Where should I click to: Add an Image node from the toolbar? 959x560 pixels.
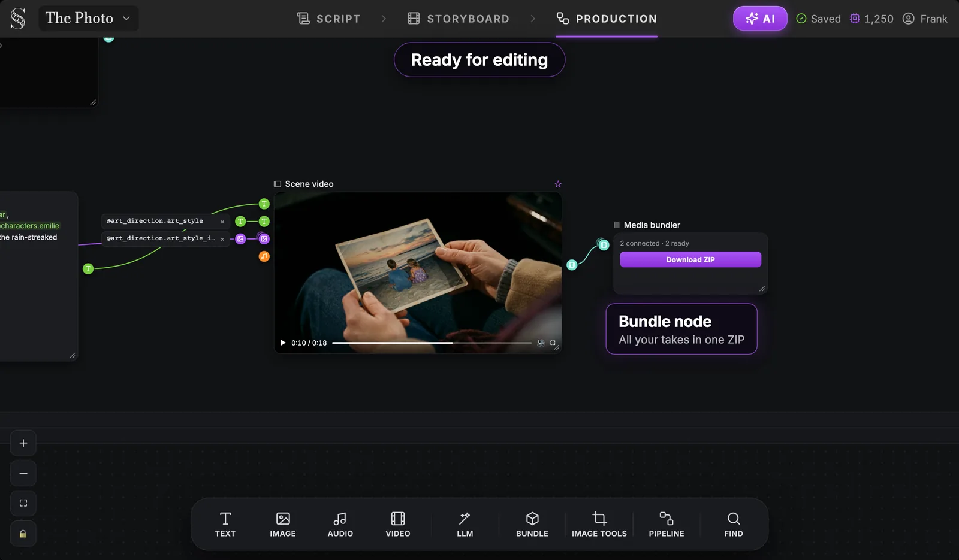(283, 525)
